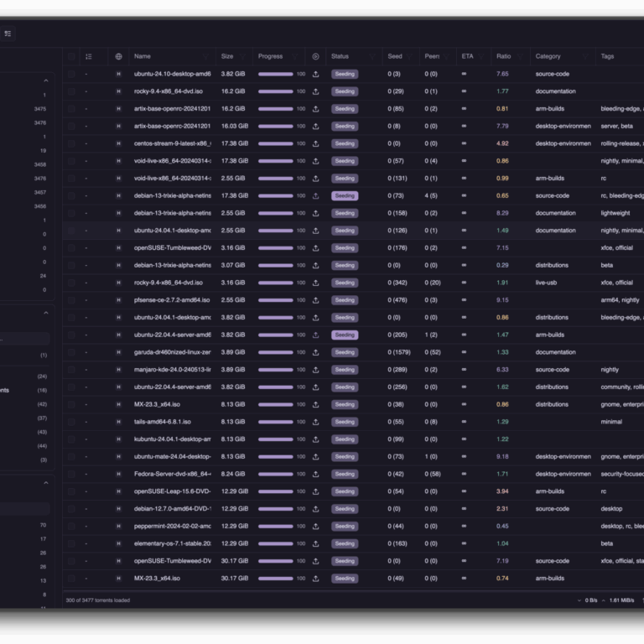Click H tracker icon on tails-amd64 row
The image size is (644, 644).
(x=118, y=422)
